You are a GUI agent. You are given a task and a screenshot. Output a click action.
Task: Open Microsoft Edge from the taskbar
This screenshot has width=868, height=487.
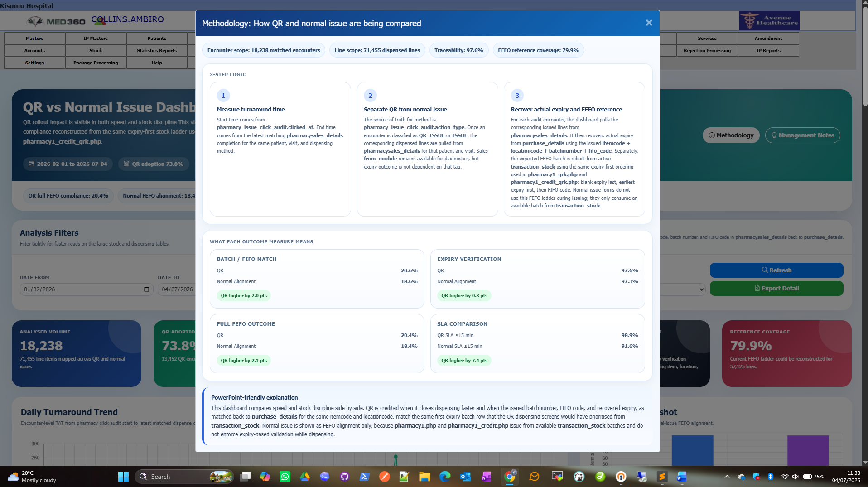click(445, 477)
